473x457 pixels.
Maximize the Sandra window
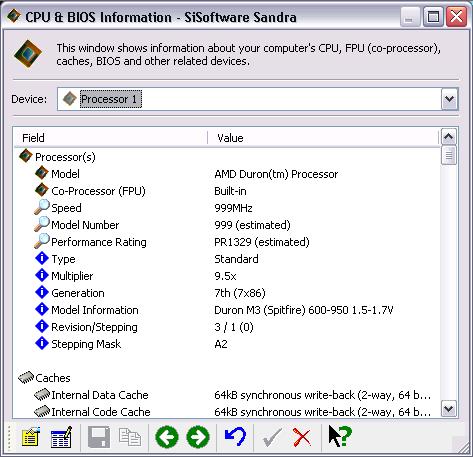click(x=433, y=16)
